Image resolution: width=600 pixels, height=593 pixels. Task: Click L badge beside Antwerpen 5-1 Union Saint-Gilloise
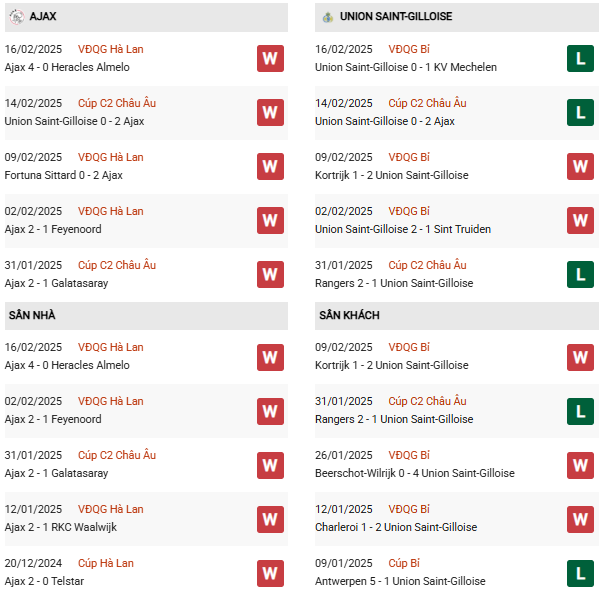580,573
